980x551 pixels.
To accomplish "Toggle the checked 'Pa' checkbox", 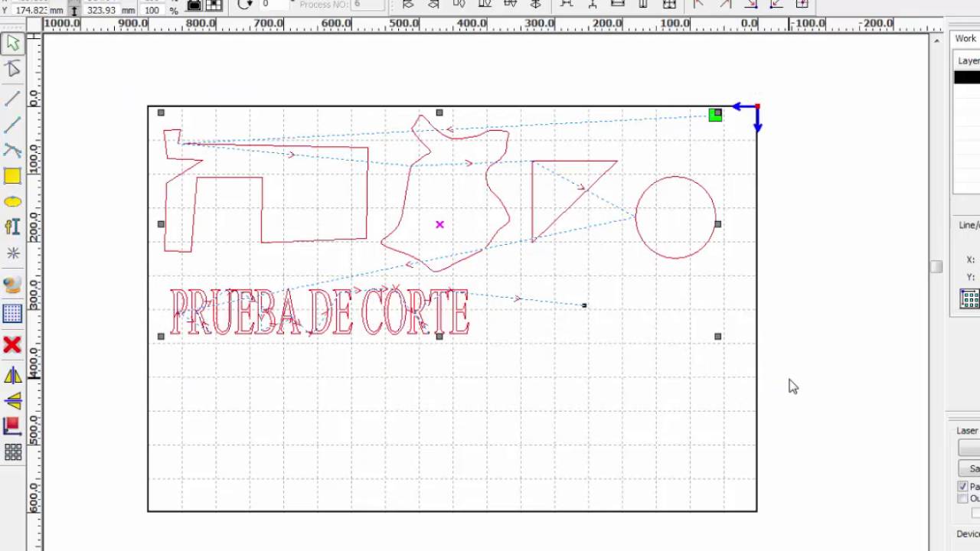I will pos(963,487).
